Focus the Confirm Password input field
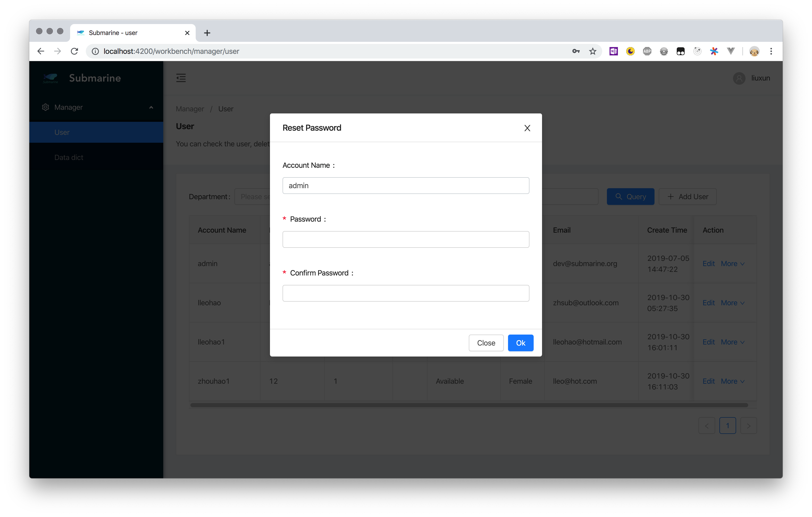This screenshot has height=517, width=812. click(x=406, y=293)
